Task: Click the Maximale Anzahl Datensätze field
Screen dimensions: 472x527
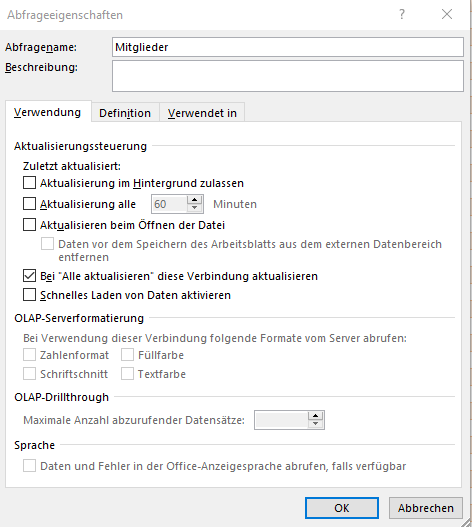Action: [281, 420]
